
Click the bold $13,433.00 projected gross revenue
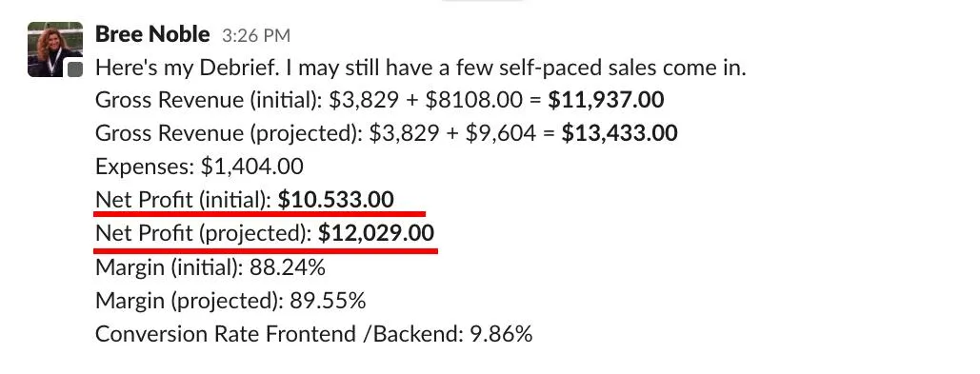tap(619, 133)
